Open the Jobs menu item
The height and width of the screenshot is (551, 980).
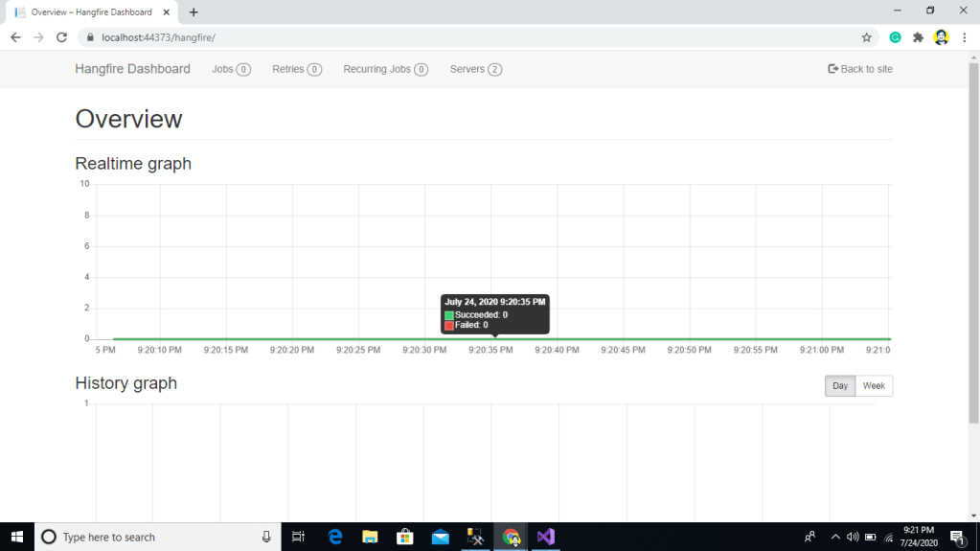pyautogui.click(x=230, y=69)
